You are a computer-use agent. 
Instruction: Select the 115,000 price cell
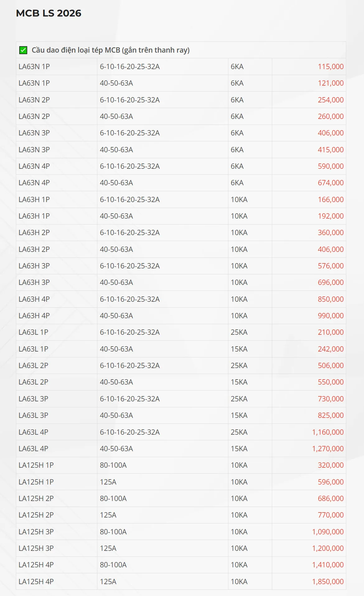pyautogui.click(x=330, y=67)
